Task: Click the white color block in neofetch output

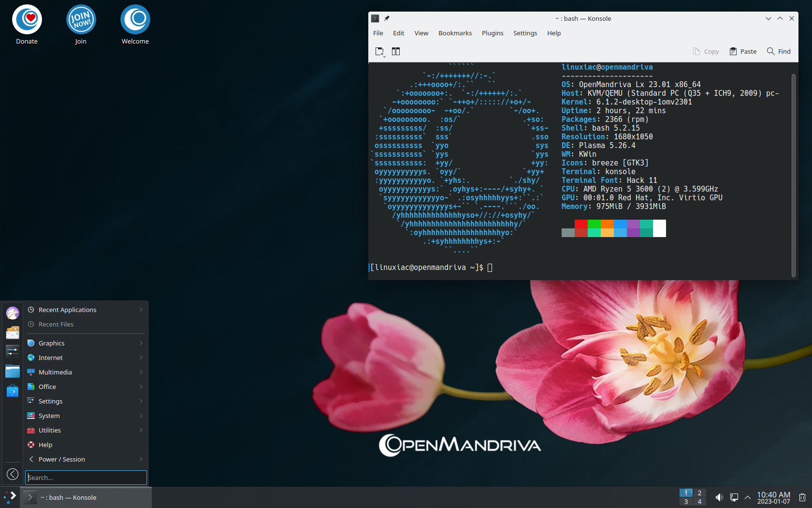Action: (x=659, y=228)
